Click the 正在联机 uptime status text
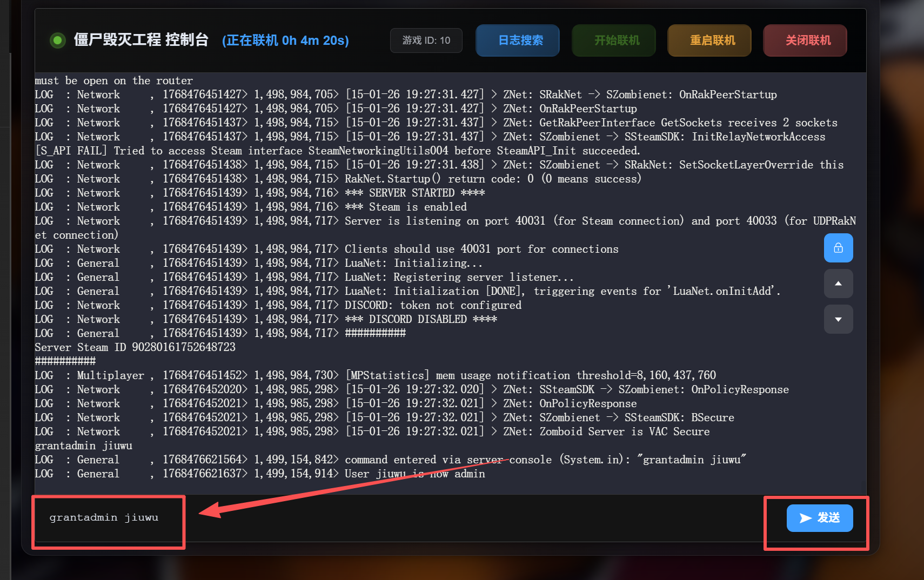This screenshot has width=924, height=580. pyautogui.click(x=285, y=41)
